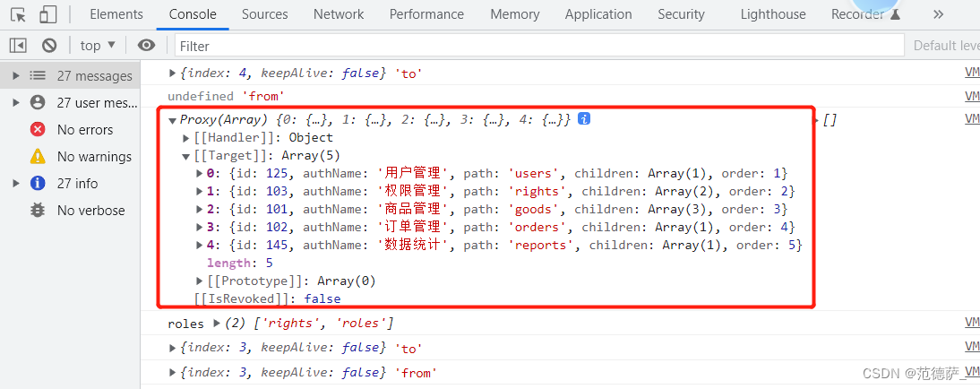
Task: Switch to the Performance tab
Action: coord(427,14)
